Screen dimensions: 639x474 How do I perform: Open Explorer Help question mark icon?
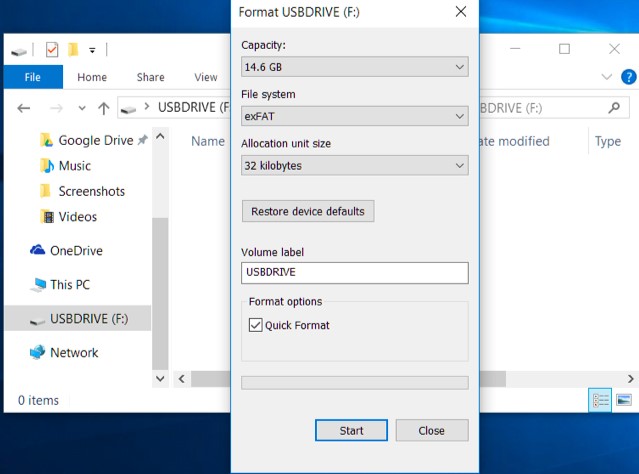628,77
